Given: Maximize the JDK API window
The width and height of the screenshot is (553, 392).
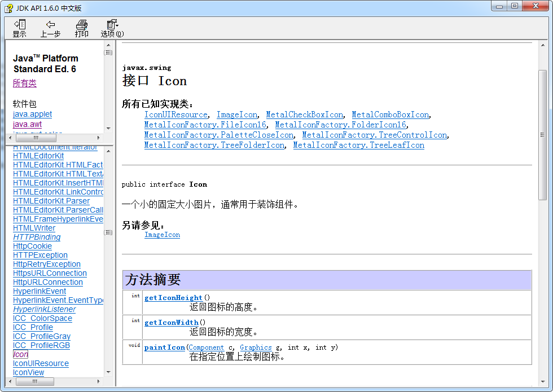Looking at the screenshot, I should tap(515, 6).
